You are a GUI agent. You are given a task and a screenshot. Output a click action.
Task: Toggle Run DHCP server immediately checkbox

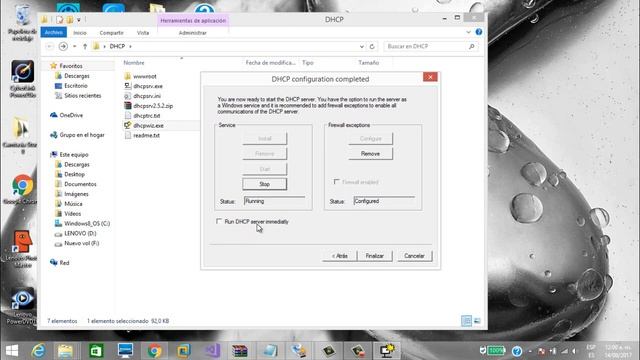(219, 221)
